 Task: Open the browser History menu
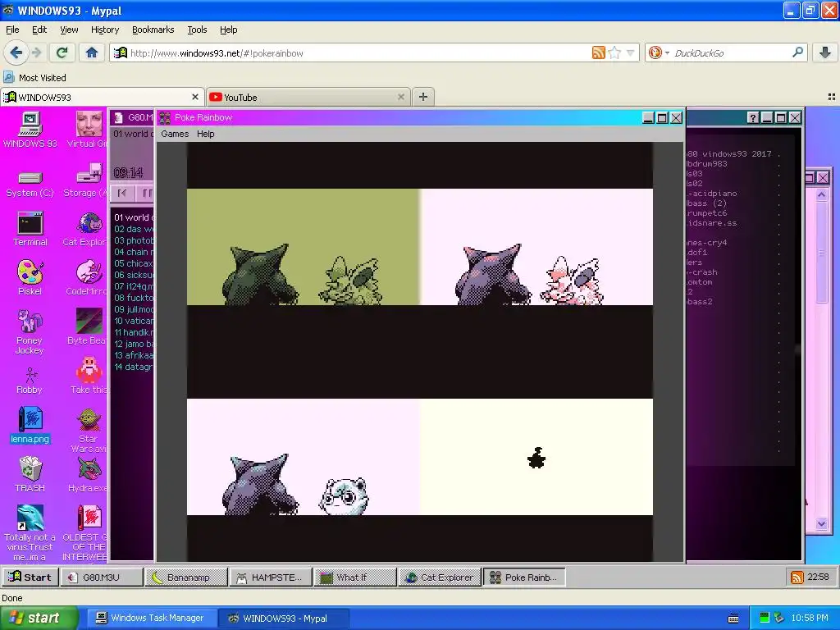click(104, 30)
